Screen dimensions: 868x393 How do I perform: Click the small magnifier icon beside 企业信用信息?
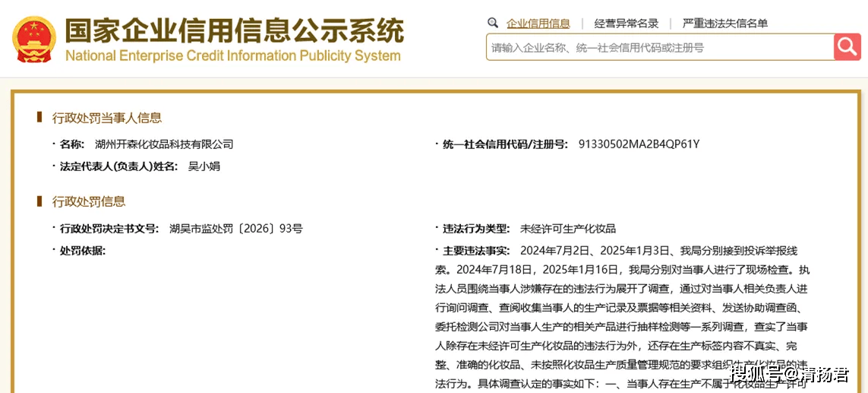[493, 23]
